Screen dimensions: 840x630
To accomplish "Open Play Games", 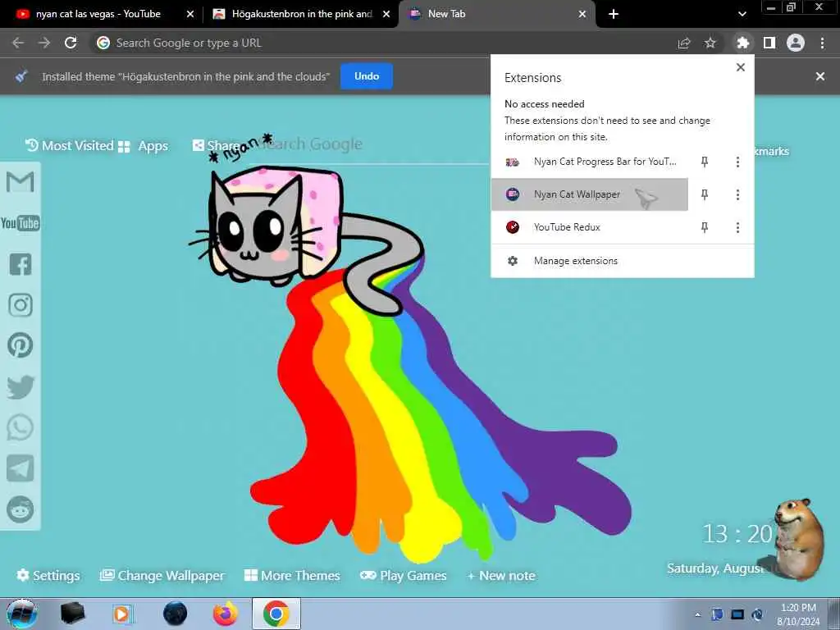I will 403,575.
